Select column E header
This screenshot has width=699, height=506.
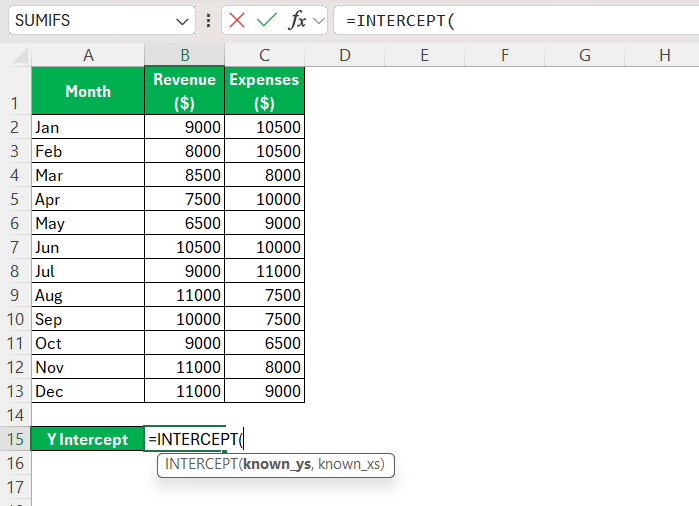point(424,55)
